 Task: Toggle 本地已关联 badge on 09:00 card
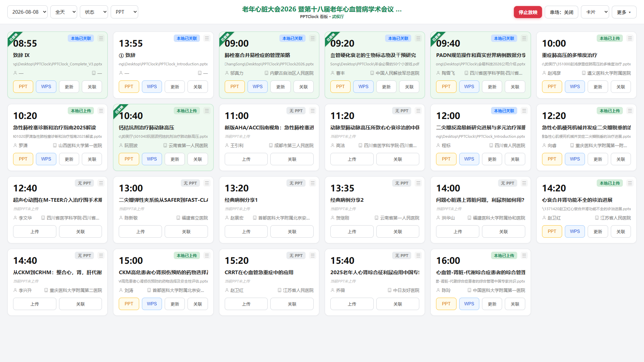point(292,39)
